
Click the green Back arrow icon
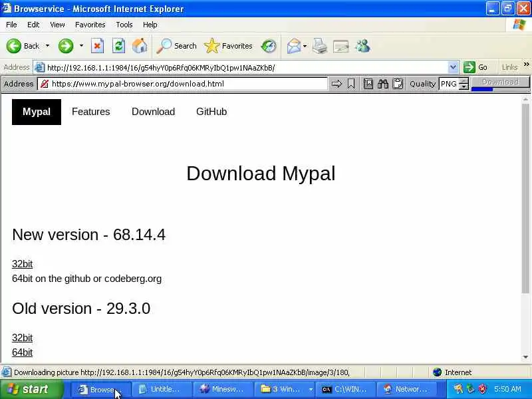pyautogui.click(x=13, y=46)
